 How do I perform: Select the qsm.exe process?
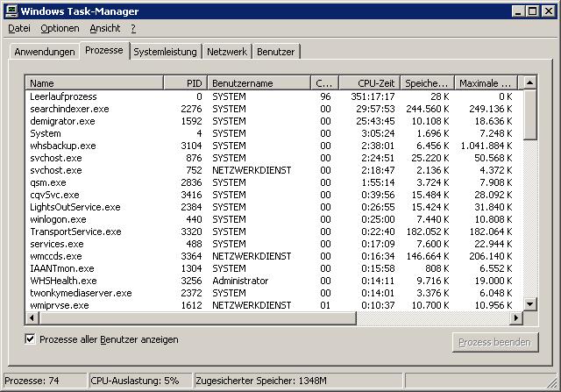click(x=274, y=182)
